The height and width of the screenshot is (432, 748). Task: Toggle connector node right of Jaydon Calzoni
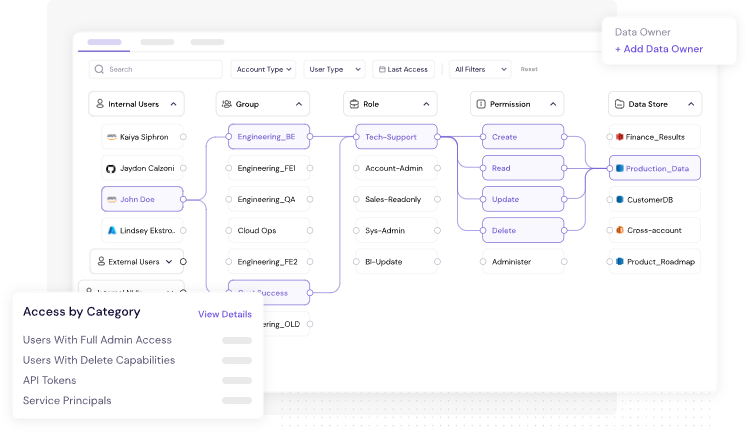(x=183, y=168)
